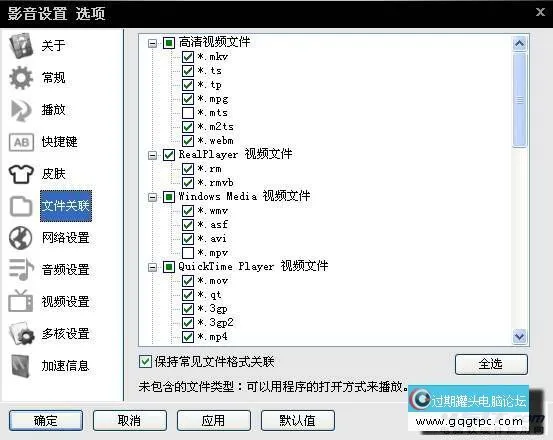Uncheck the *.rmvb association
Image resolution: width=553 pixels, height=440 pixels.
click(188, 183)
